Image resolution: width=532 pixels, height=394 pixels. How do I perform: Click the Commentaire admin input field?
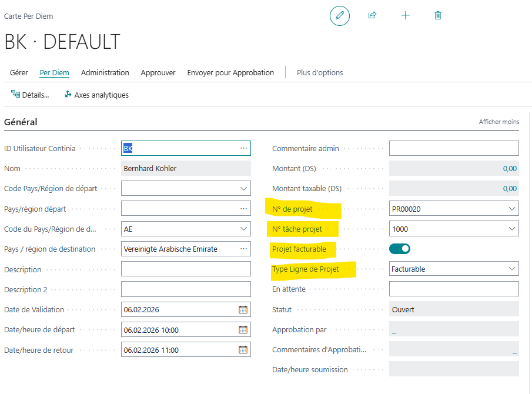[x=454, y=148]
